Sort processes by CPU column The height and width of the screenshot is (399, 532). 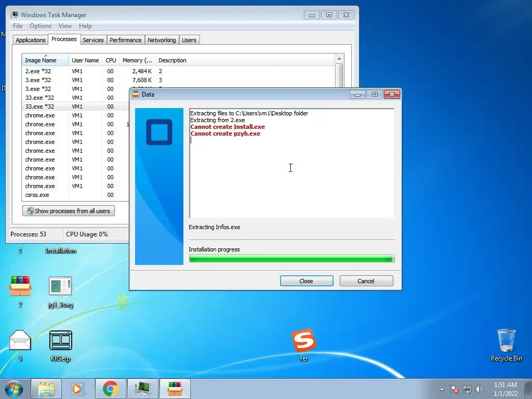pos(111,60)
